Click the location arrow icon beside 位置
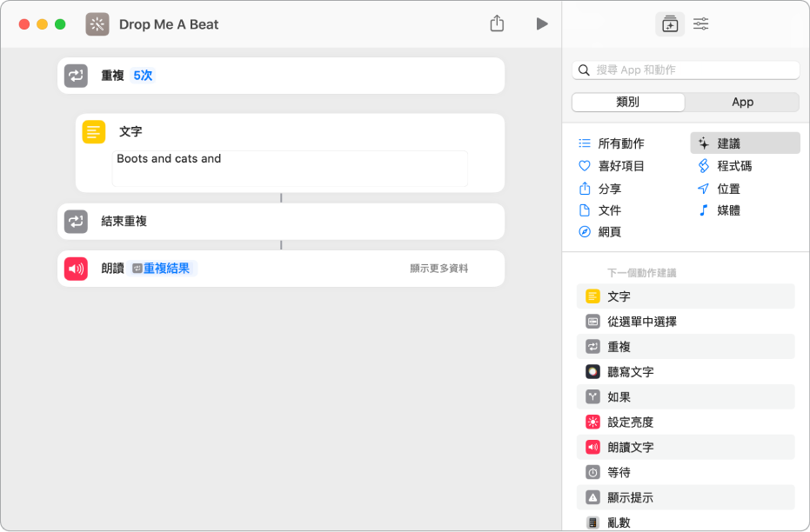 704,189
